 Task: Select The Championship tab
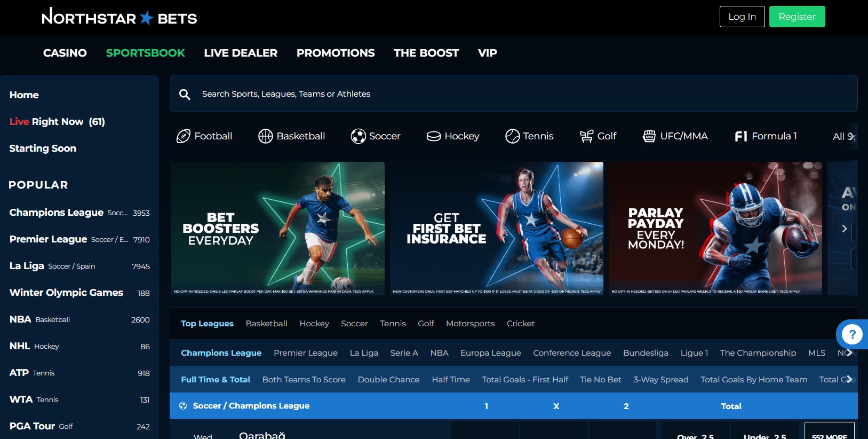click(x=758, y=353)
